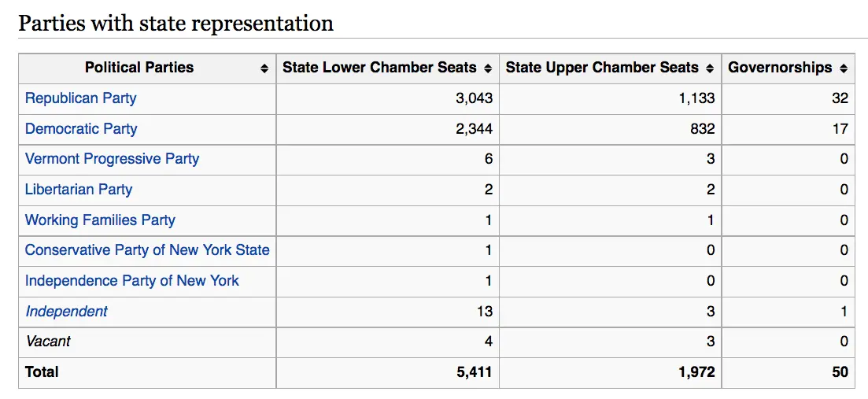868x399 pixels.
Task: Open Working Families Party link
Action: (100, 220)
